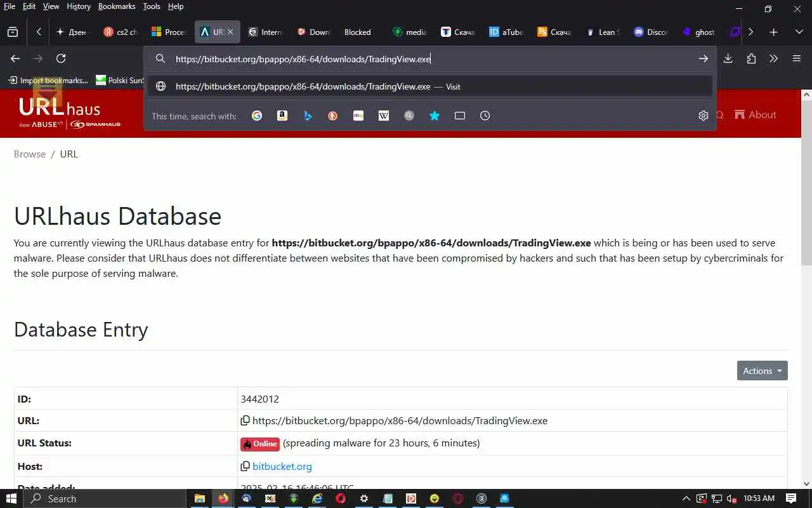
Task: Copy the URL value using the copy icon
Action: 245,420
